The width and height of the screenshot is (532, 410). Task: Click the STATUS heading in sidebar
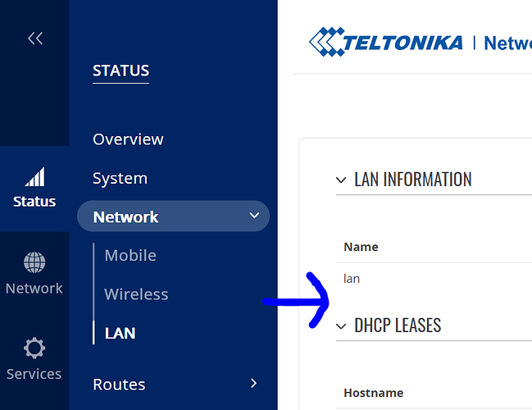click(120, 71)
